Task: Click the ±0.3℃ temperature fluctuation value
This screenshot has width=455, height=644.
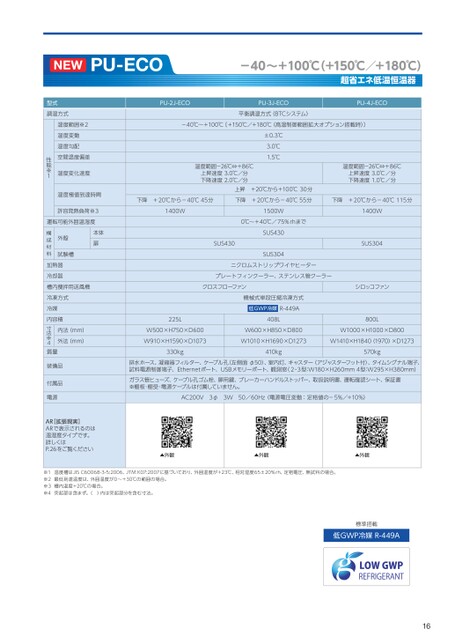Action: click(x=273, y=135)
